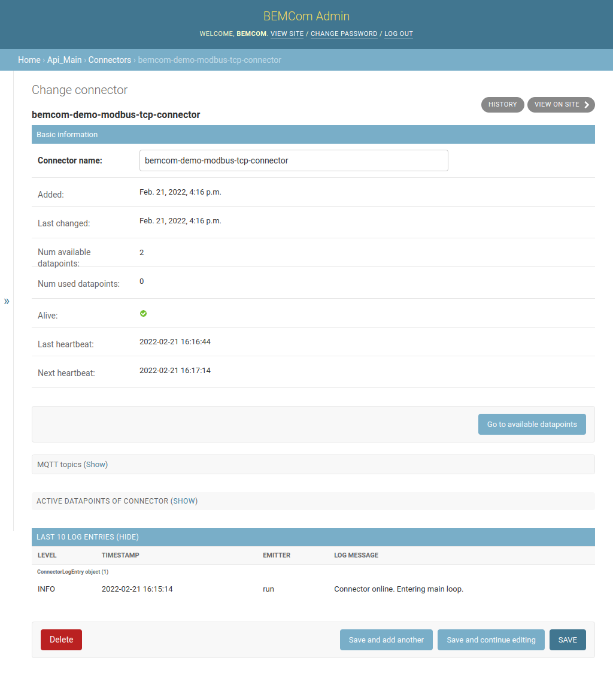Click the Connector name label
Screen dimensions: 613x700
click(x=70, y=160)
